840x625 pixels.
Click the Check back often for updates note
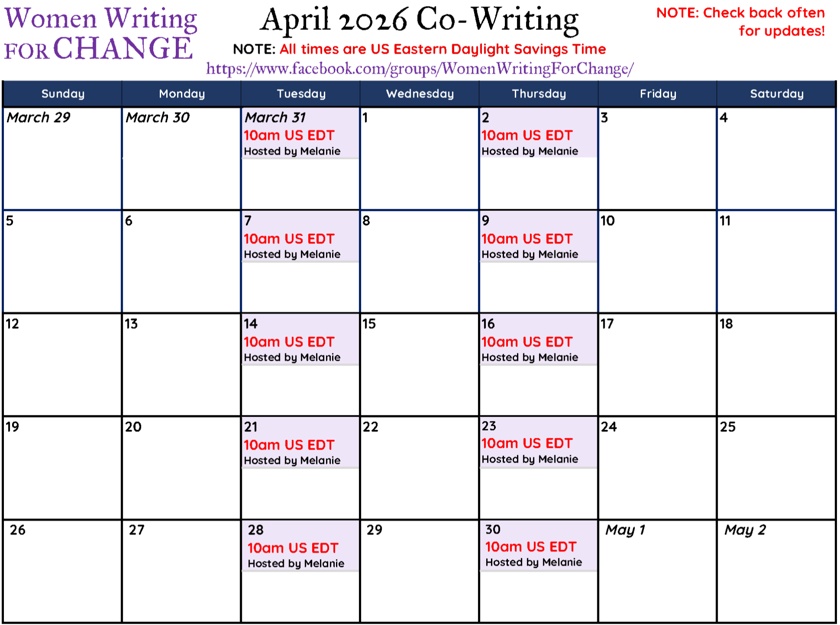[741, 22]
